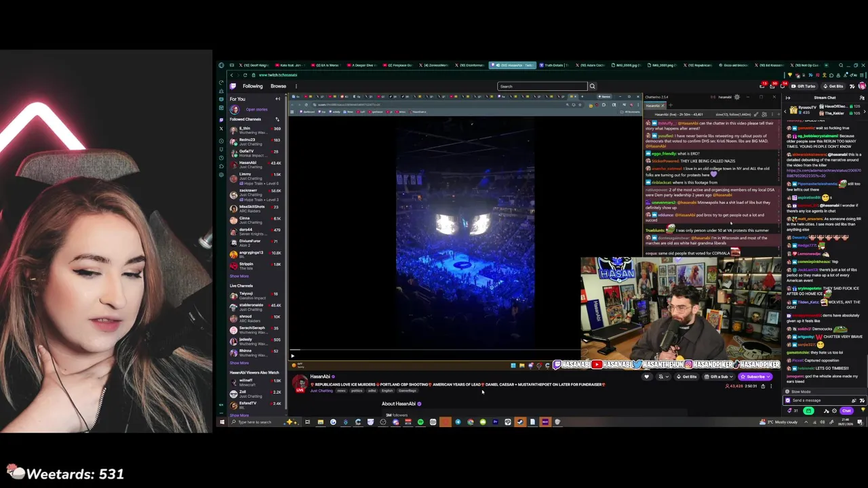
Task: Follow HasanAbi with the heart button
Action: [646, 377]
